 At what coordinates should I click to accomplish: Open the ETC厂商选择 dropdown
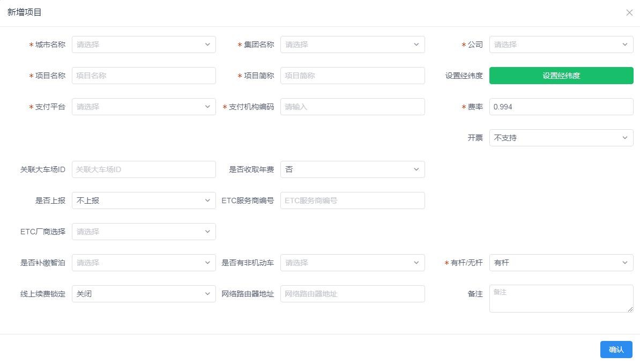coord(144,232)
